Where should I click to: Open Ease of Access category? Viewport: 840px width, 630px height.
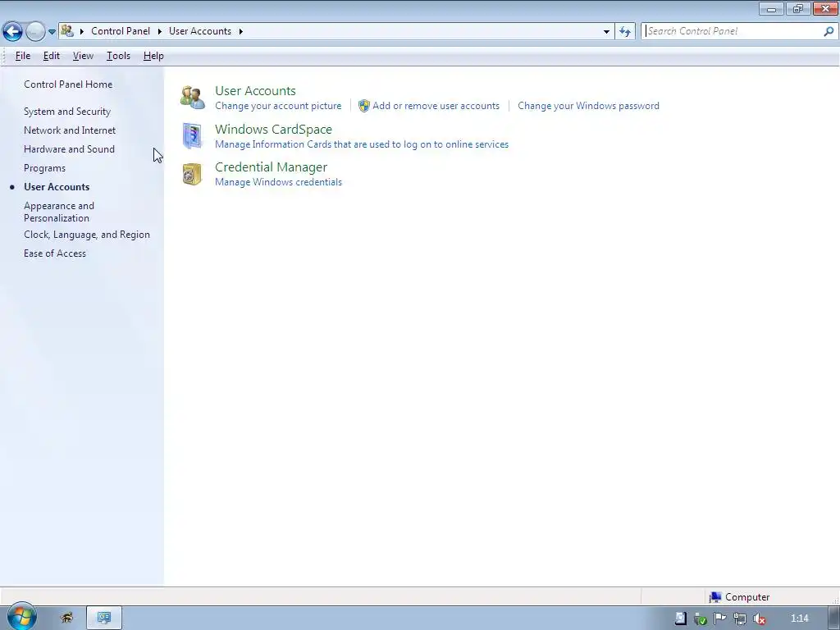tap(55, 253)
